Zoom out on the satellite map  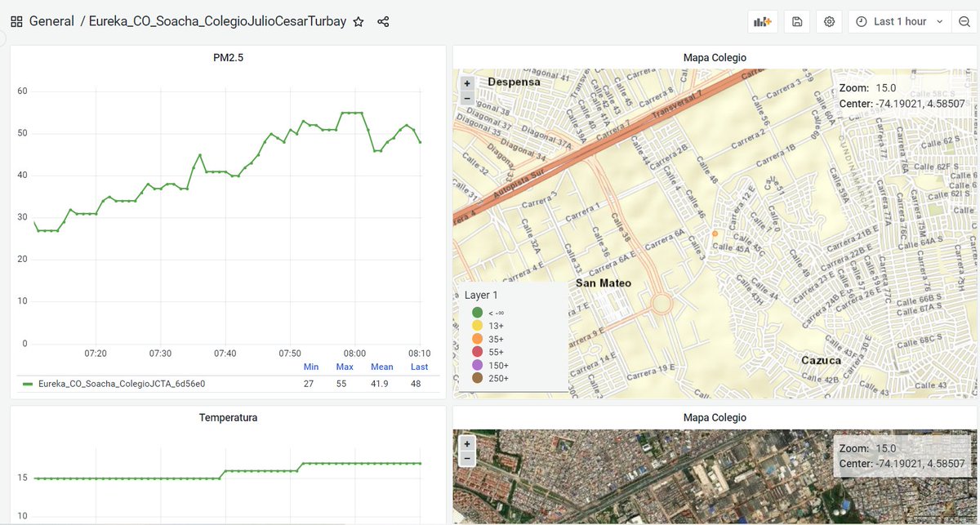click(467, 458)
